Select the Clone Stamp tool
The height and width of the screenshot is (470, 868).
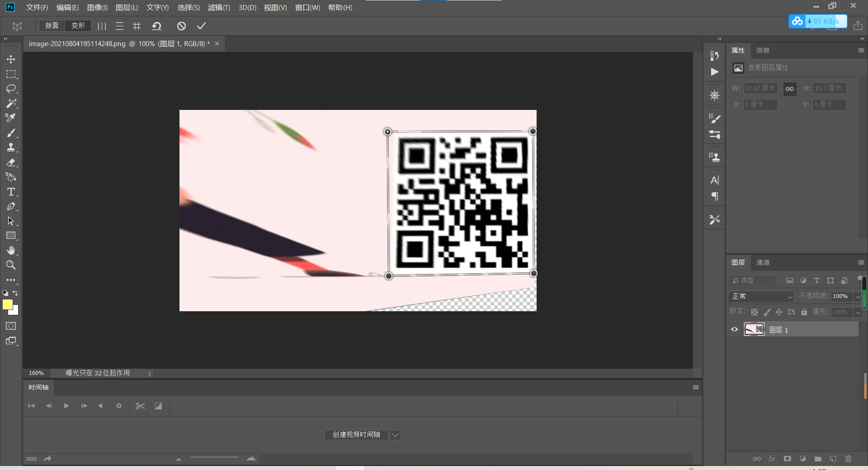(11, 147)
